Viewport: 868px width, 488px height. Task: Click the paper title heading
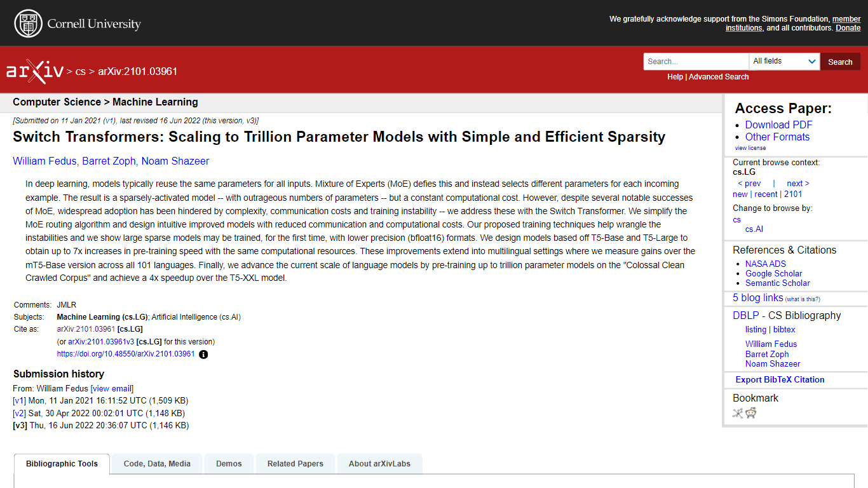coord(339,137)
